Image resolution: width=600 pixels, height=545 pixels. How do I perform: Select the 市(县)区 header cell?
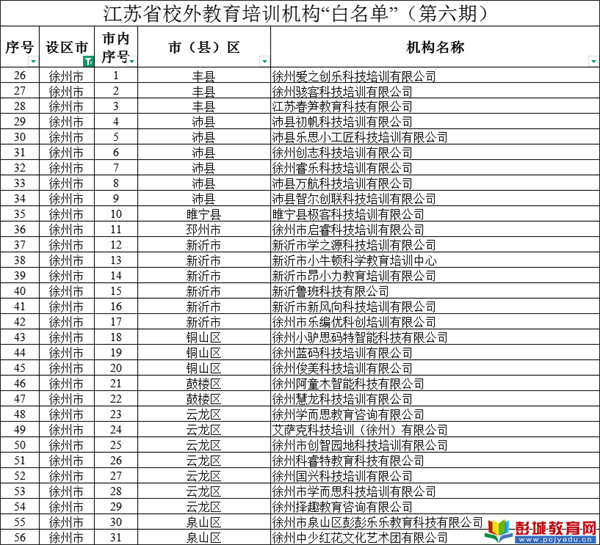tap(204, 47)
